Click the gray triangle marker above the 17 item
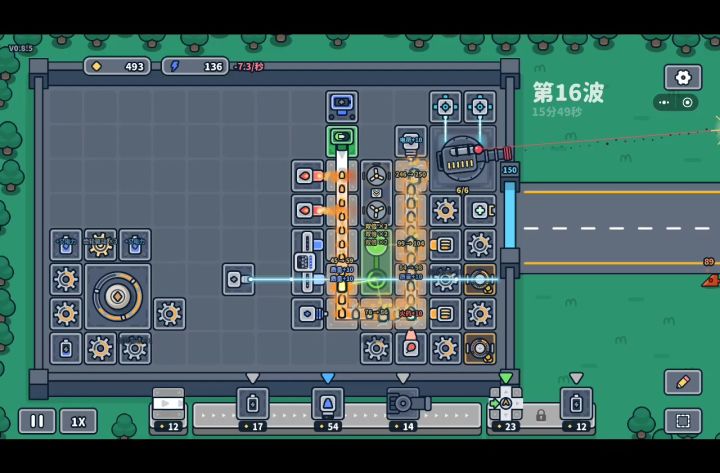The height and width of the screenshot is (473, 720). coord(253,378)
